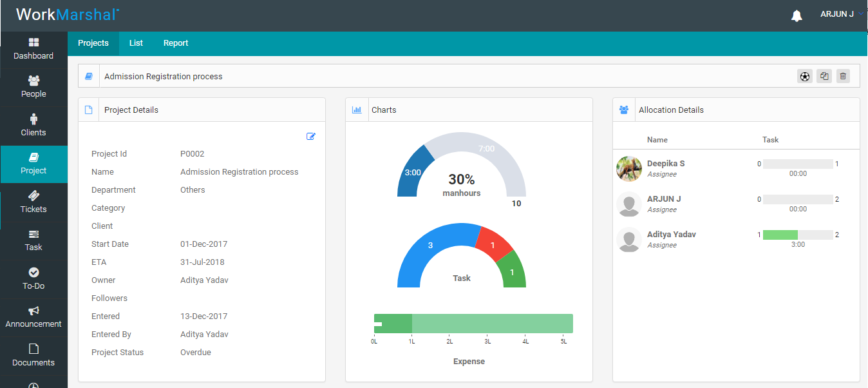Click Aditya Yadav avatar in allocation list

629,240
